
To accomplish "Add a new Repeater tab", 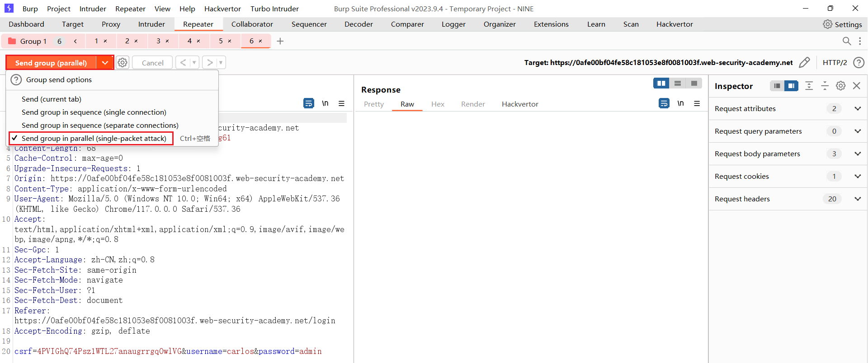I will point(280,41).
